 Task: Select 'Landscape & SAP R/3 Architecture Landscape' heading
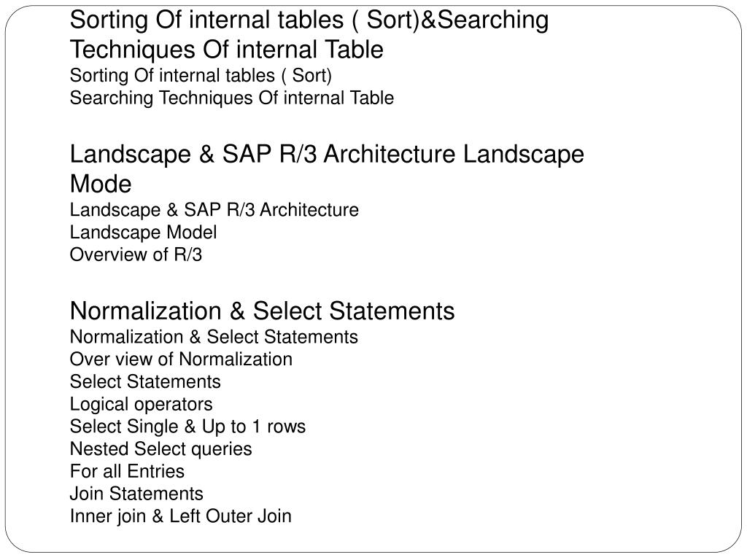click(x=327, y=155)
